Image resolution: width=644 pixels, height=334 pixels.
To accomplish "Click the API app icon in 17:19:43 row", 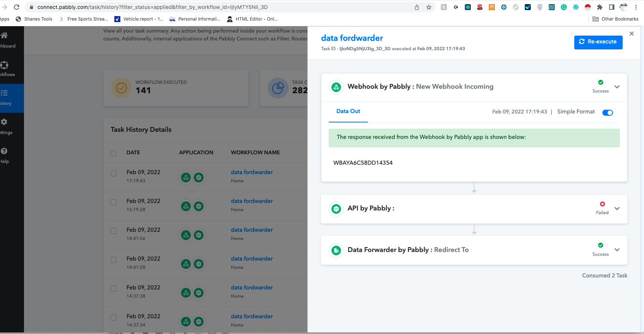I will (x=199, y=177).
